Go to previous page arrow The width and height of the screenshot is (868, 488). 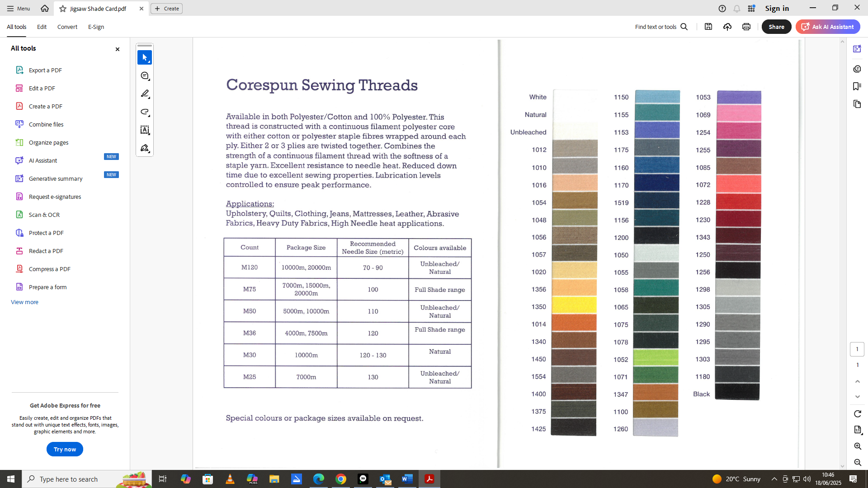(x=858, y=382)
